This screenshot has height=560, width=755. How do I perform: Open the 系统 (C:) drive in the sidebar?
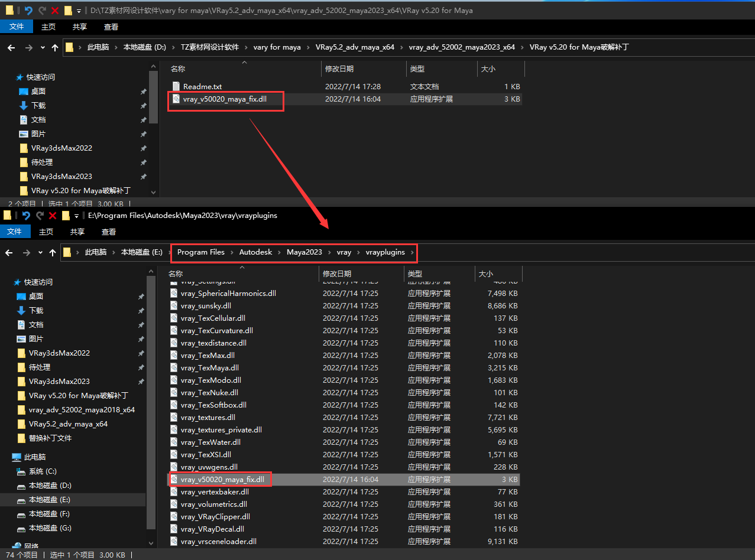[x=43, y=471]
